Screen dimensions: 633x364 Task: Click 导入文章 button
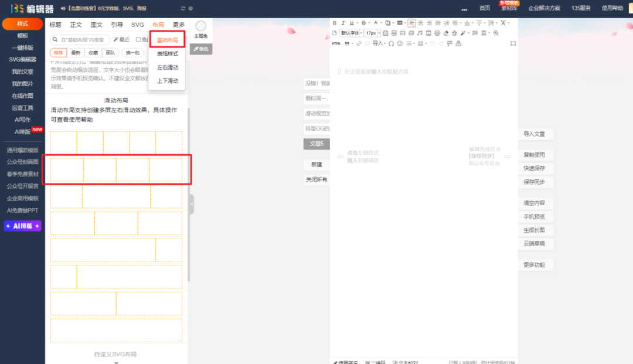pyautogui.click(x=536, y=134)
